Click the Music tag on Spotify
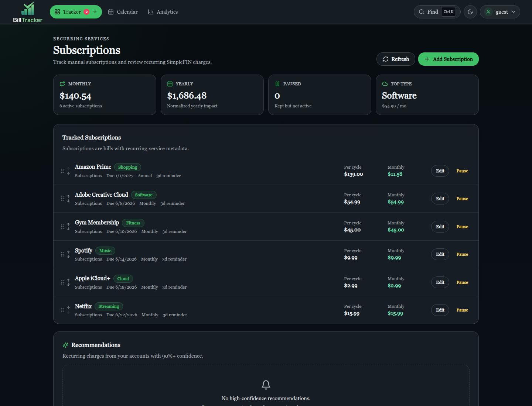 105,251
